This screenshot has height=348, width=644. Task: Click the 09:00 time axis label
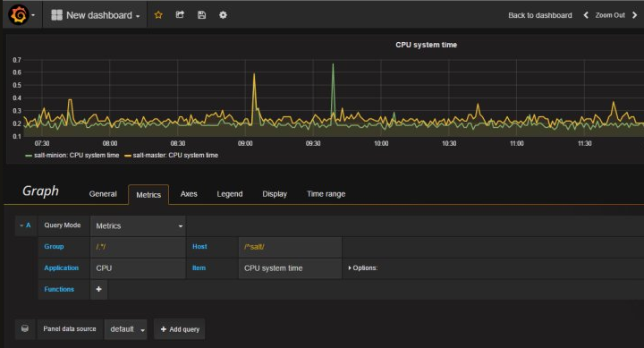click(x=245, y=143)
